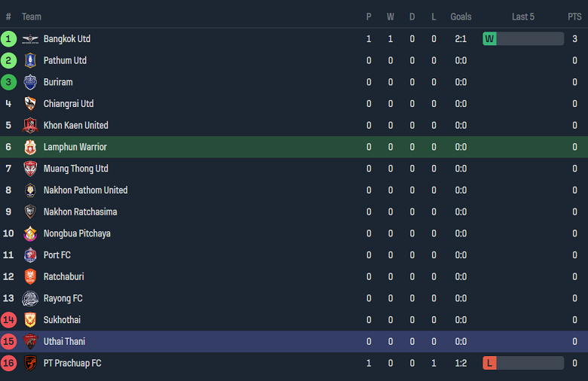Click the Sukhothai club crest icon

tap(30, 320)
